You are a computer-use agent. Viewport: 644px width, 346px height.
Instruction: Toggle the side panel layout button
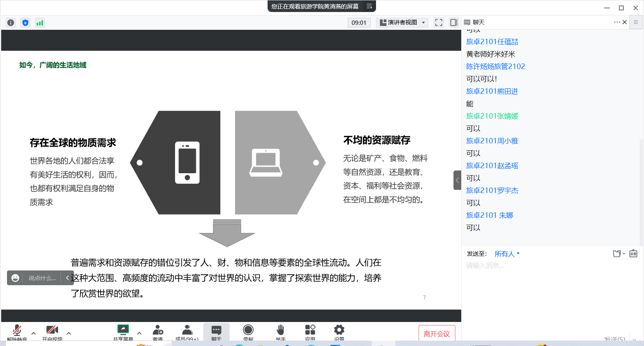point(453,22)
